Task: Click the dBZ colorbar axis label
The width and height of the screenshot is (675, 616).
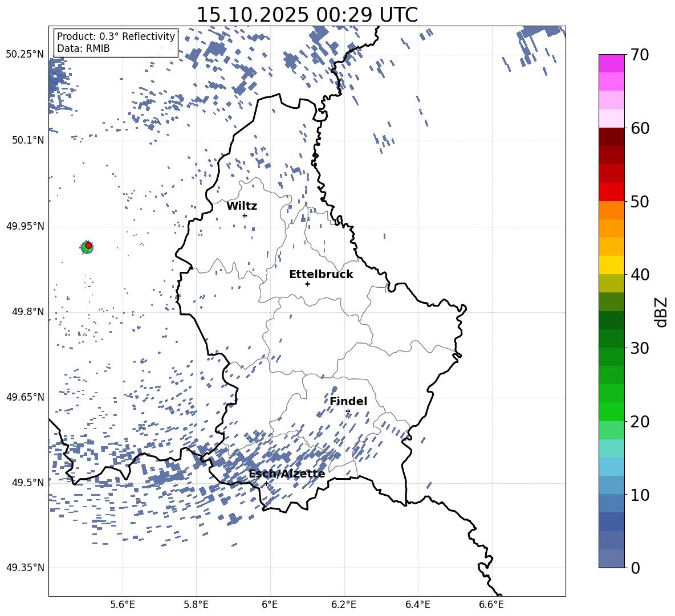Action: (x=662, y=312)
